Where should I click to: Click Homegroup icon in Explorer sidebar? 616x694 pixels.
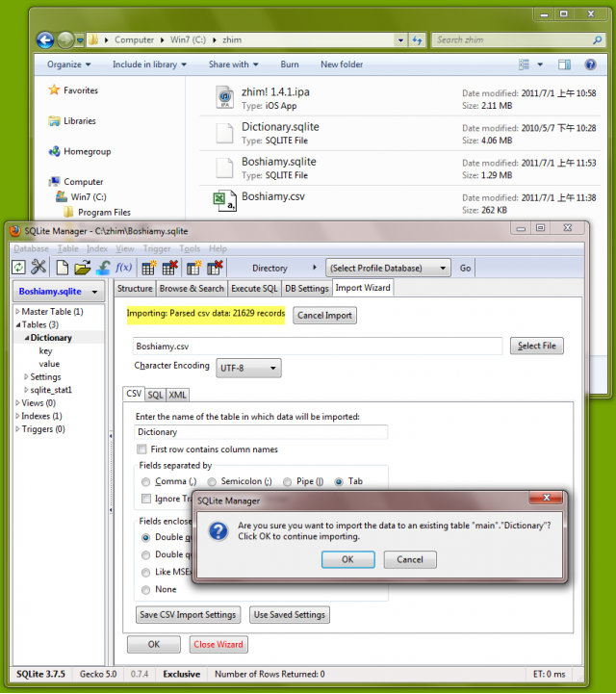point(55,151)
